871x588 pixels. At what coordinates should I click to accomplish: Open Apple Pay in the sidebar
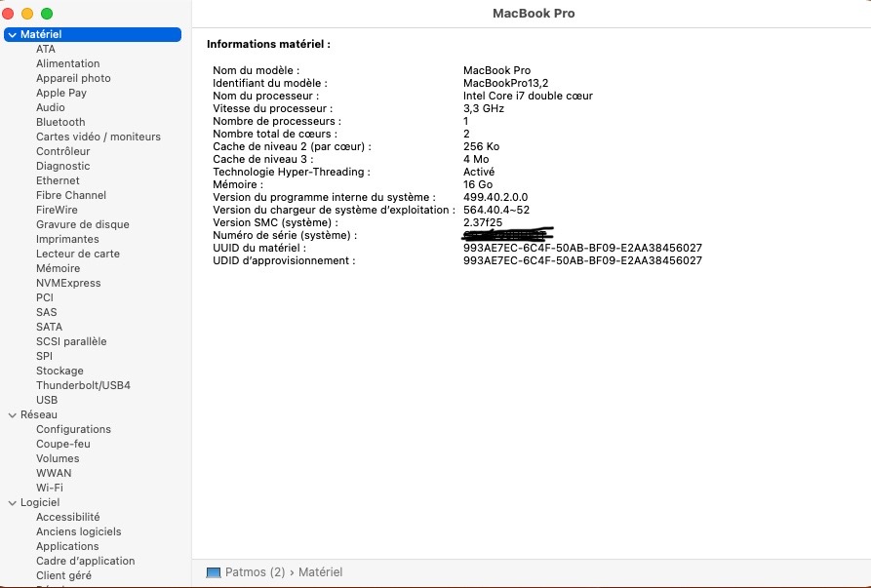click(61, 93)
